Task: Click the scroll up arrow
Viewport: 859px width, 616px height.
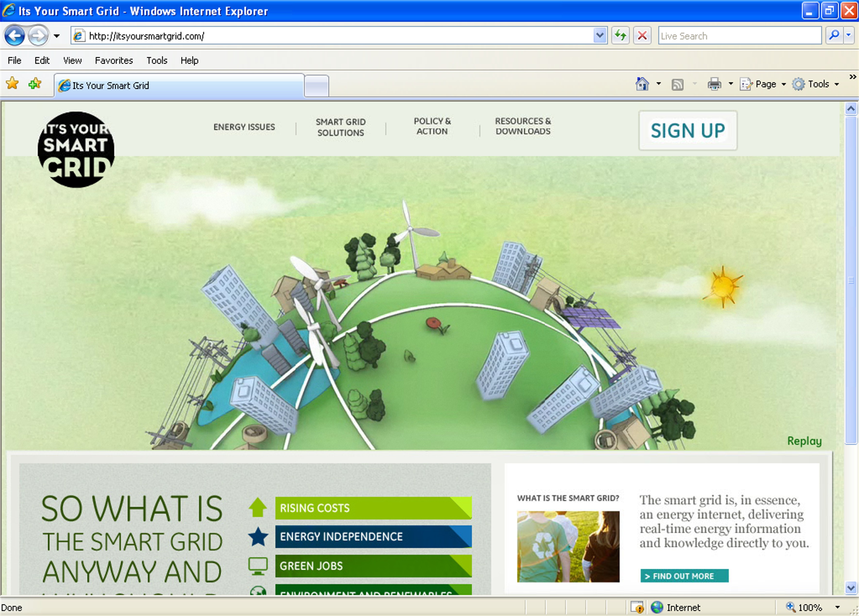Action: [851, 109]
